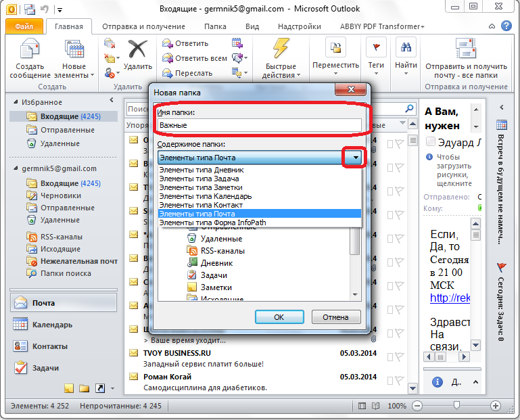Image resolution: width=520 pixels, height=420 pixels.
Task: Open the Новые элементы menu
Action: coord(74,58)
